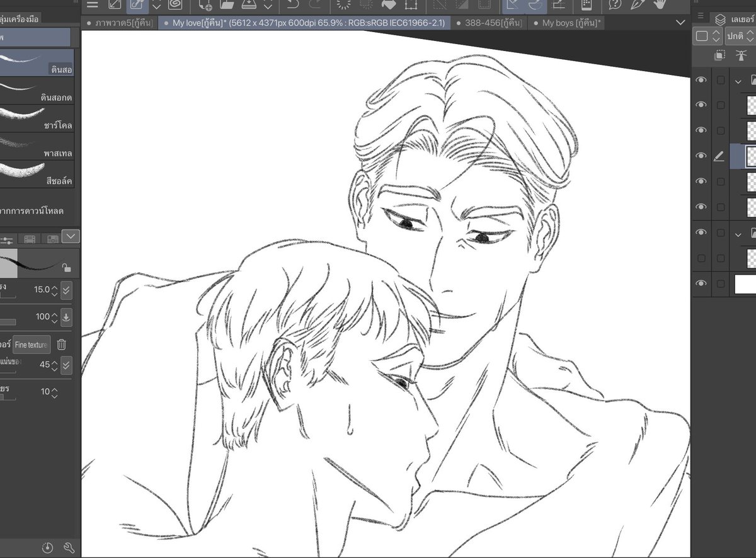This screenshot has height=558, width=756.
Task: Set reference layer using lighthouse icon
Action: [x=742, y=56]
